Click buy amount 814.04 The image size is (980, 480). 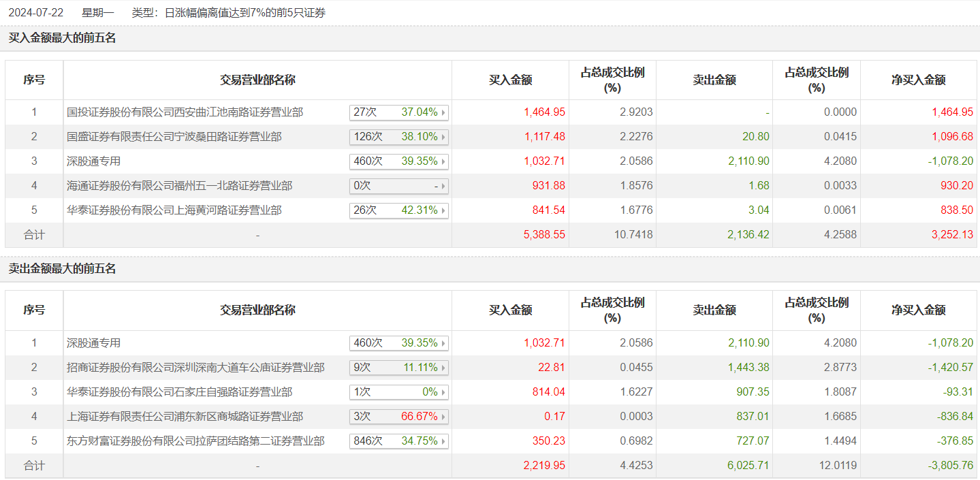point(548,392)
